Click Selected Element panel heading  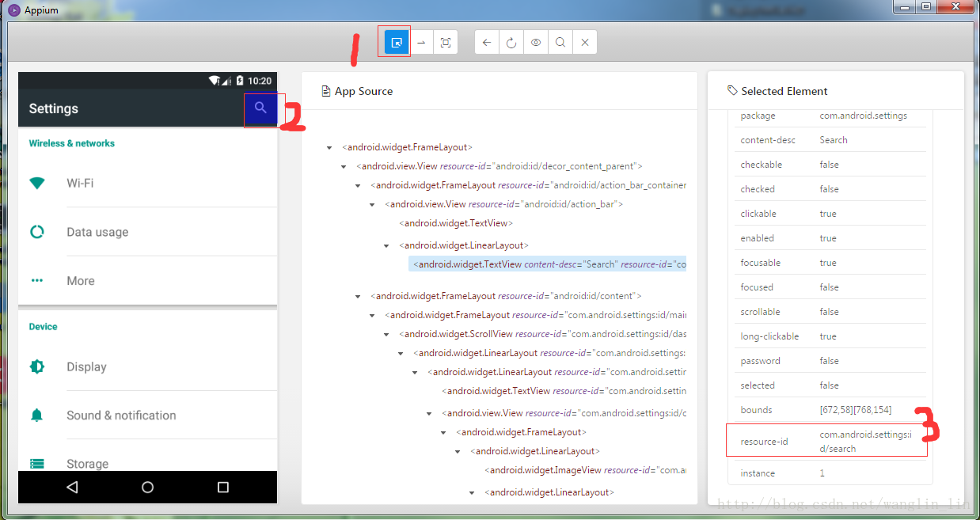784,91
